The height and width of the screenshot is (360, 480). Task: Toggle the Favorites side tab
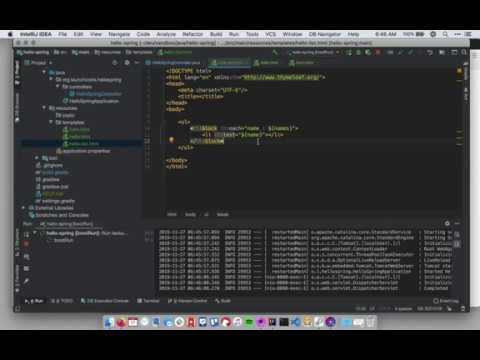pyautogui.click(x=17, y=278)
